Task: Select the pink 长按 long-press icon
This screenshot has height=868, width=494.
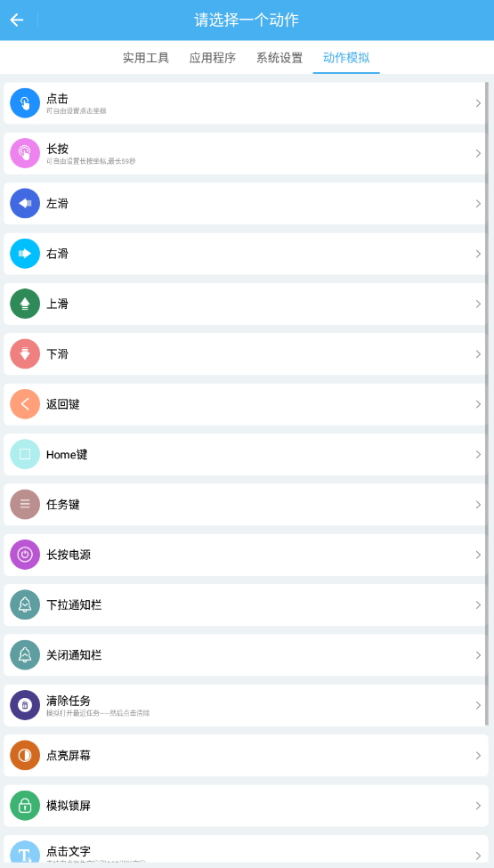Action: click(25, 153)
